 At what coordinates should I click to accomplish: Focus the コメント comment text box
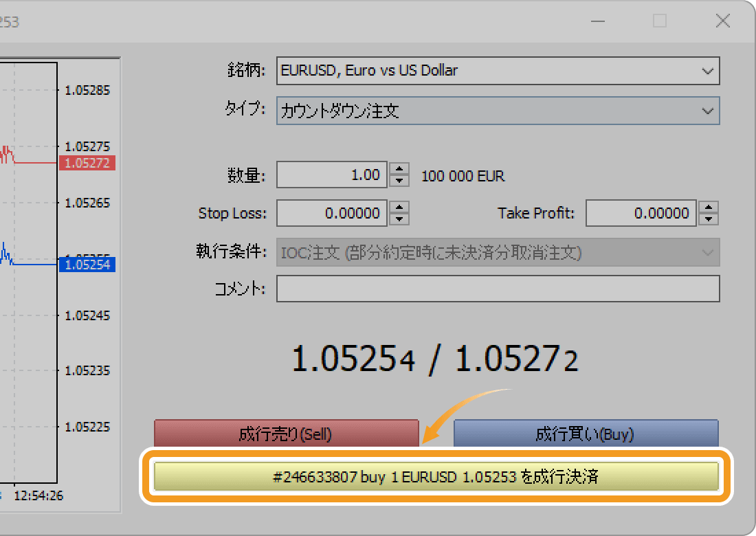click(x=498, y=289)
